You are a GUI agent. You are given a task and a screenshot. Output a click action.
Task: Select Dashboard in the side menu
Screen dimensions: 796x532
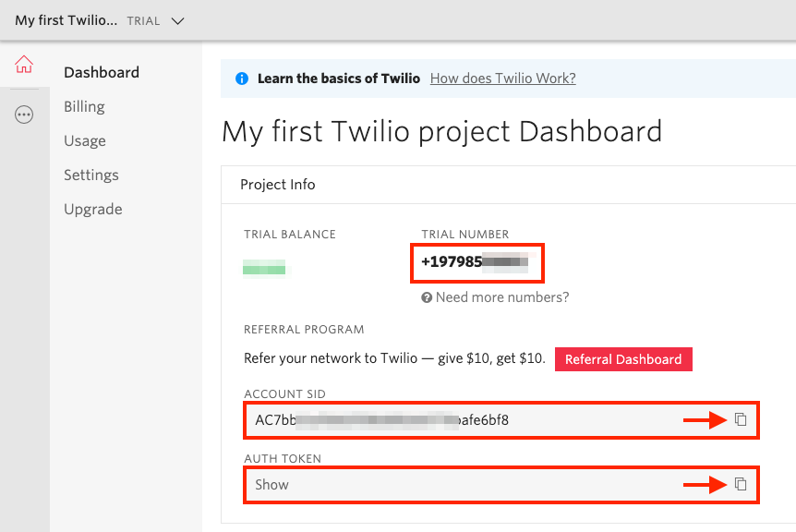pyautogui.click(x=102, y=73)
